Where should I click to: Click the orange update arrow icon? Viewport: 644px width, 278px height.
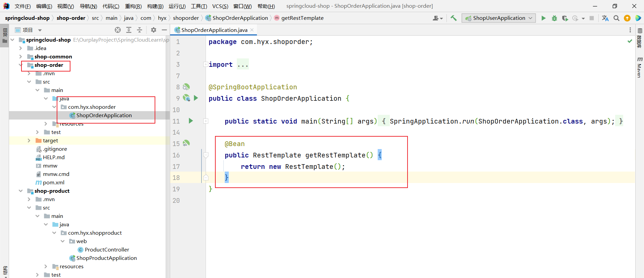(627, 18)
